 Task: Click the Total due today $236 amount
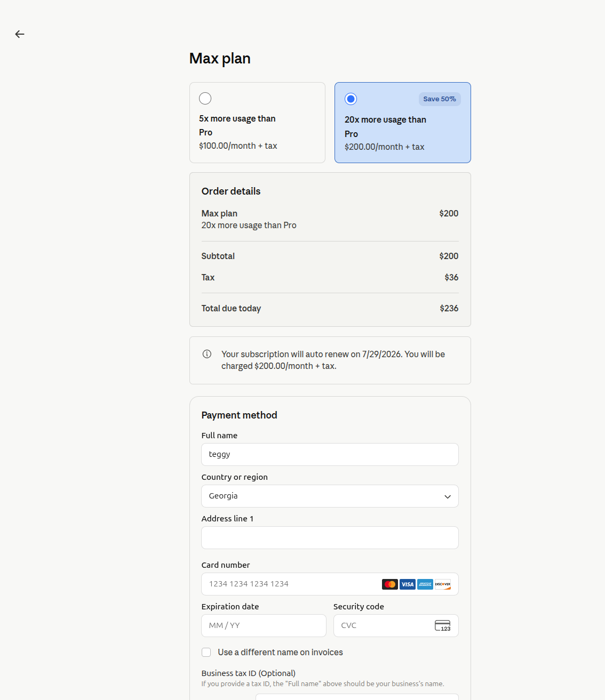[x=449, y=308]
